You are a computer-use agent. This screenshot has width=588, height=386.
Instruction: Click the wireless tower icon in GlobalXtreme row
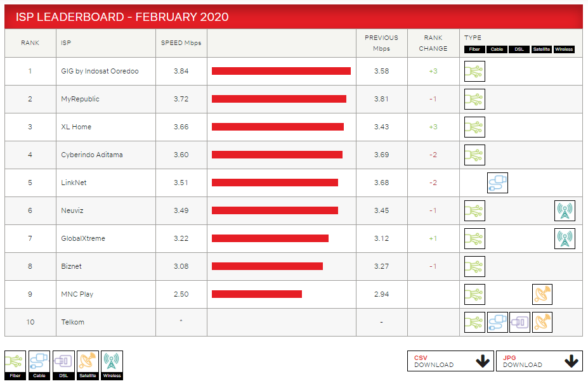click(x=565, y=238)
